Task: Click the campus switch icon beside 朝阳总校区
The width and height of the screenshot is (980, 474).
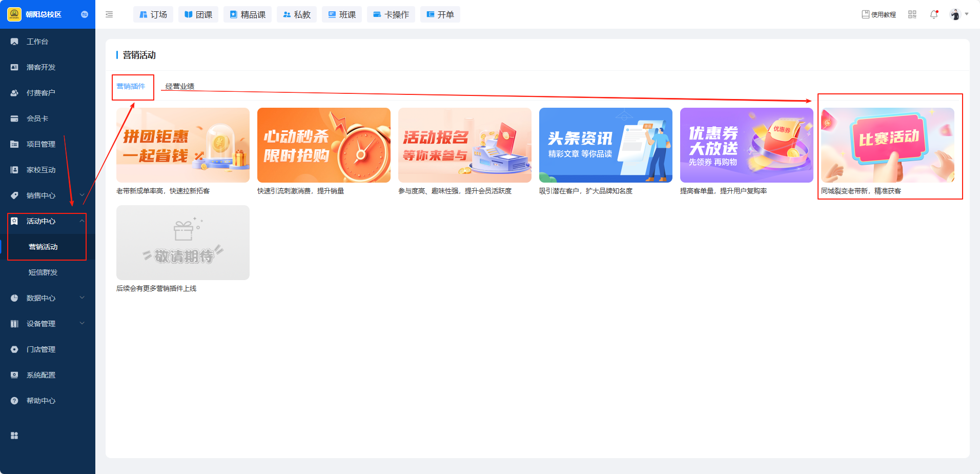Action: tap(85, 14)
